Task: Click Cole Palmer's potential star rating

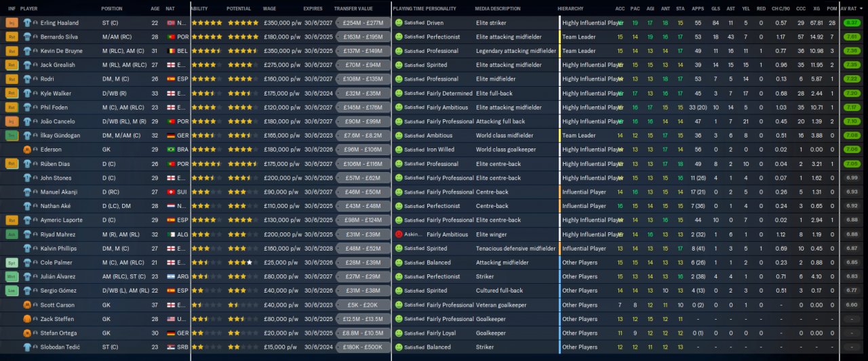Action: tap(242, 262)
